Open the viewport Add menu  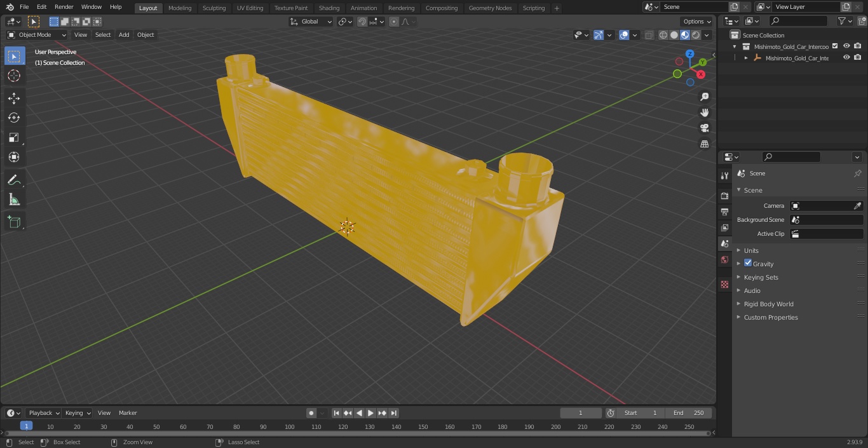point(124,35)
